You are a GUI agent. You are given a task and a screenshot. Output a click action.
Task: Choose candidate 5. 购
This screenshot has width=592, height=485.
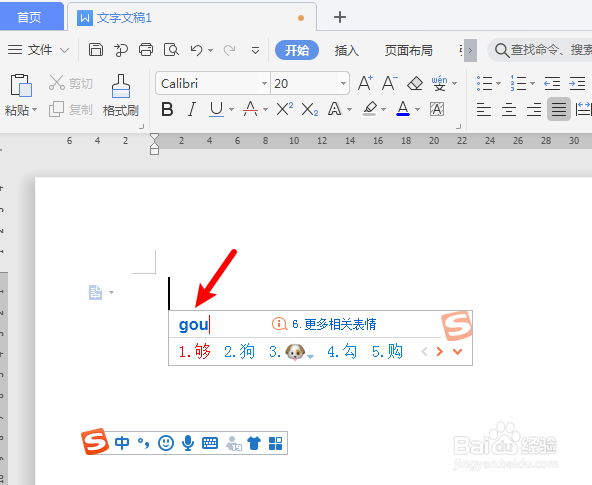coord(387,351)
